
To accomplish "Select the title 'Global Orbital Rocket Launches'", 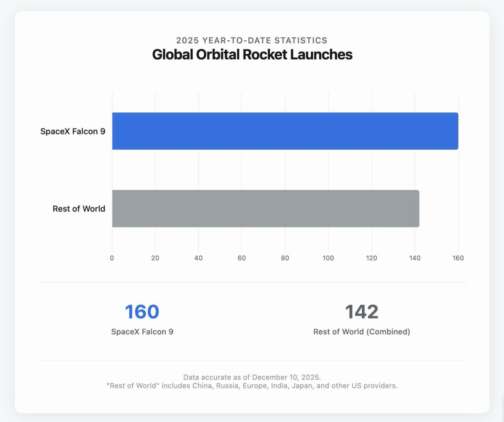I will 252,55.
